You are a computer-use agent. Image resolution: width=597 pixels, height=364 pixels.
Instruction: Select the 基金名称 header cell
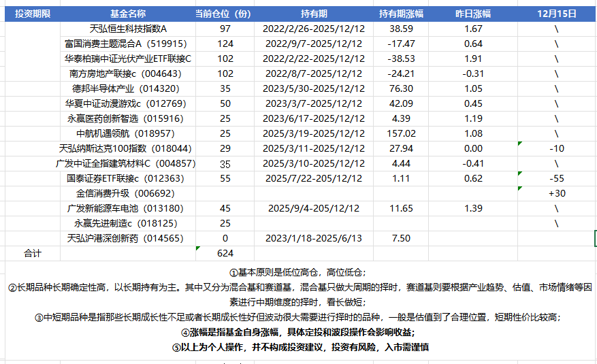coord(128,14)
